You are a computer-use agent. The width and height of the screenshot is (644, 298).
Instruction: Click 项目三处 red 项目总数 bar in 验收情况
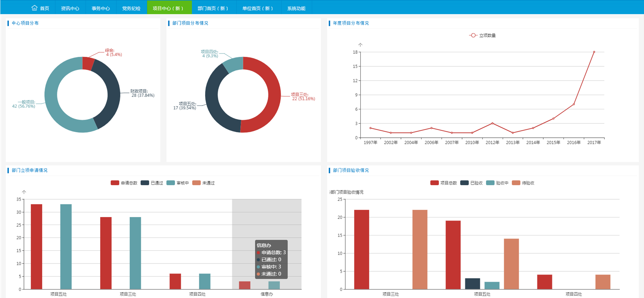click(x=362, y=249)
